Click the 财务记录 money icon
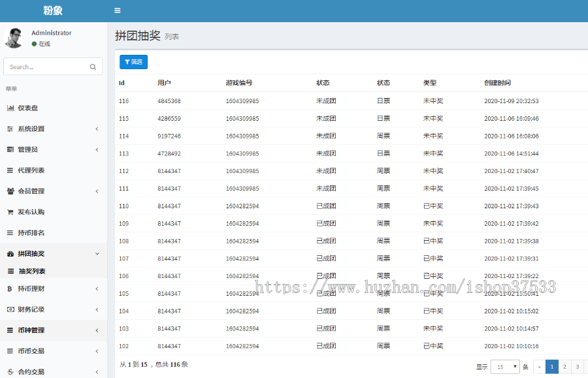588x378 pixels. coord(10,309)
